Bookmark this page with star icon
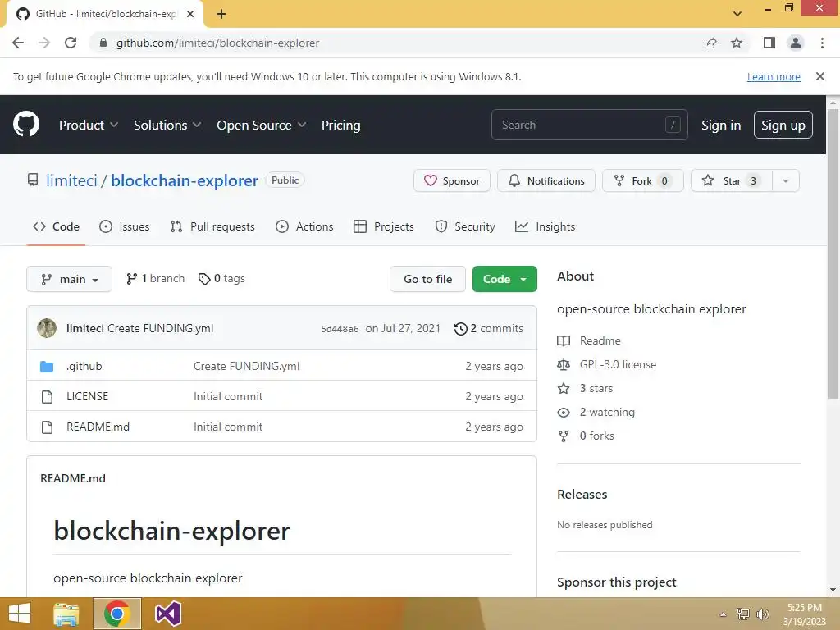Image resolution: width=840 pixels, height=630 pixels. (x=737, y=43)
